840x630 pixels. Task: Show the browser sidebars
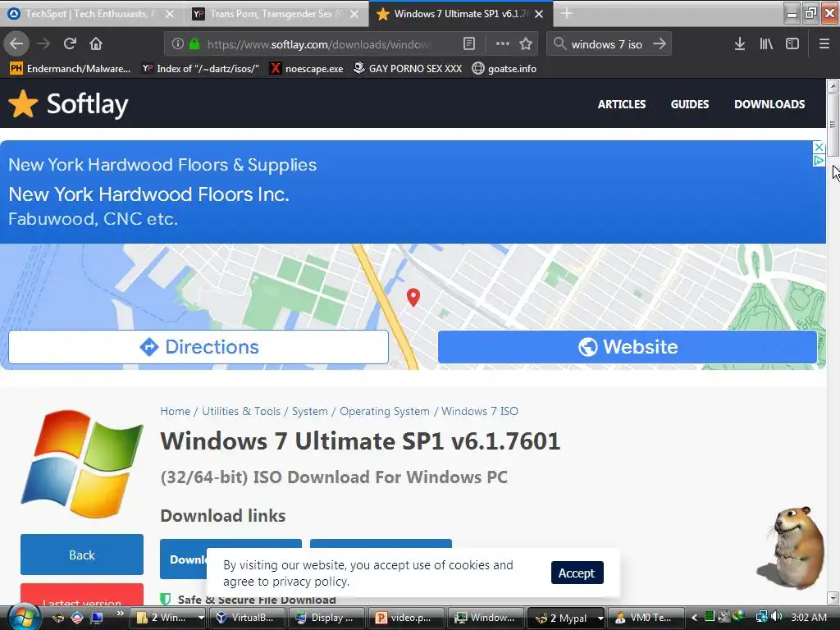[x=792, y=44]
